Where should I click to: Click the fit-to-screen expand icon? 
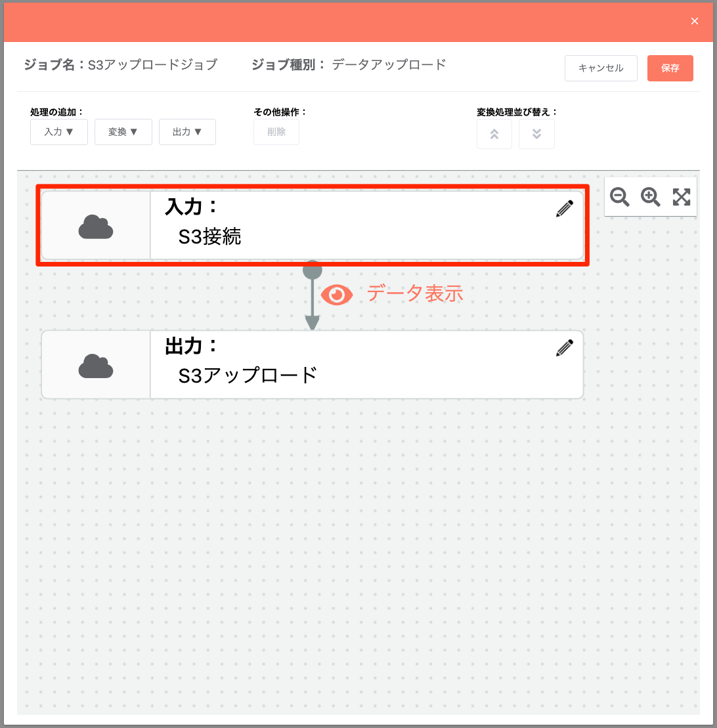coord(682,197)
